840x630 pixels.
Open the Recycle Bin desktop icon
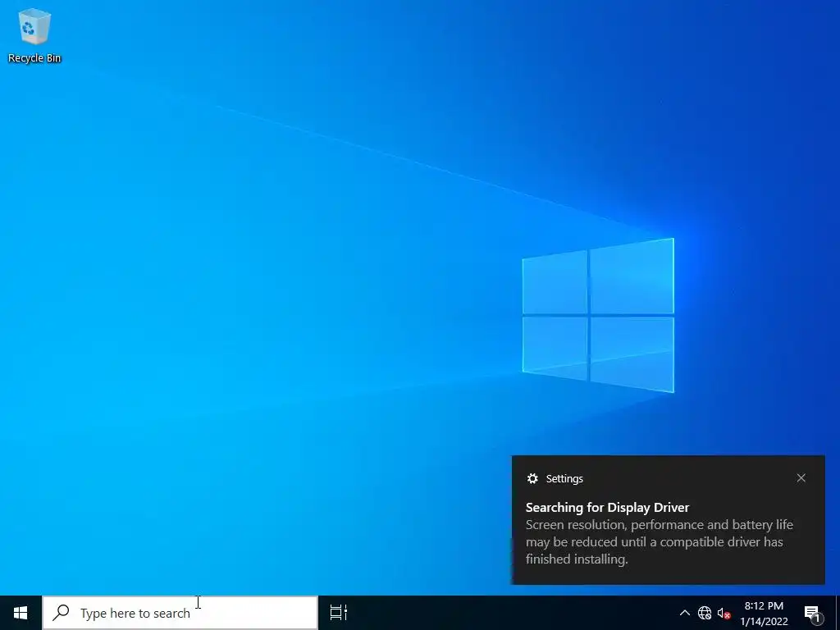pyautogui.click(x=34, y=36)
